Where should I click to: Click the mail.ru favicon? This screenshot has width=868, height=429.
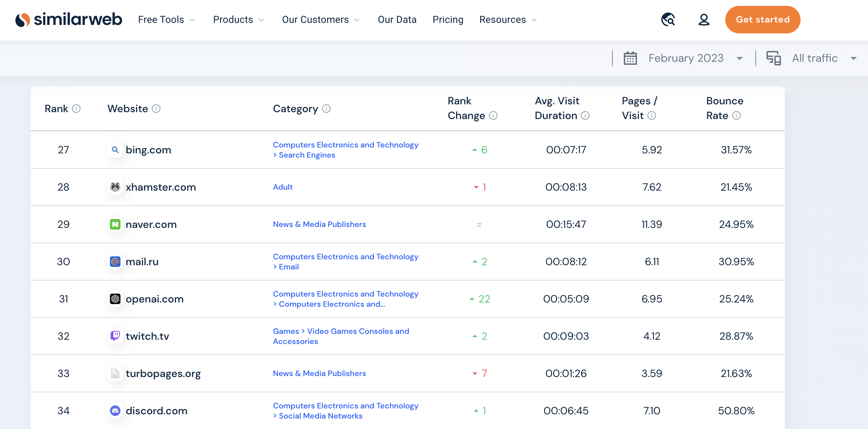pos(115,261)
